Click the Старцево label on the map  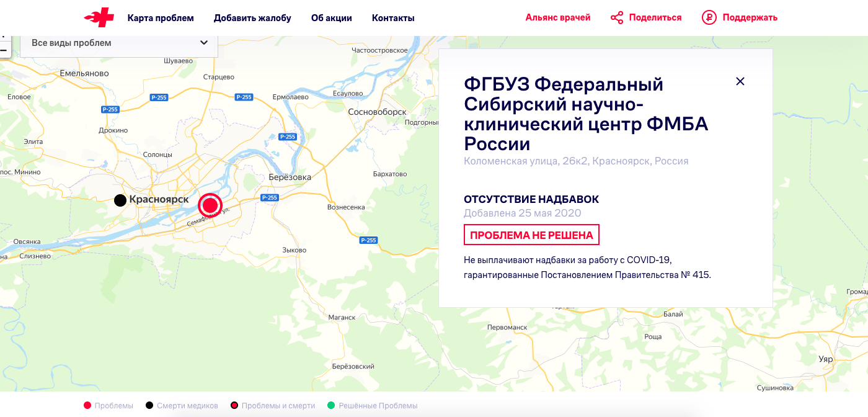click(219, 77)
